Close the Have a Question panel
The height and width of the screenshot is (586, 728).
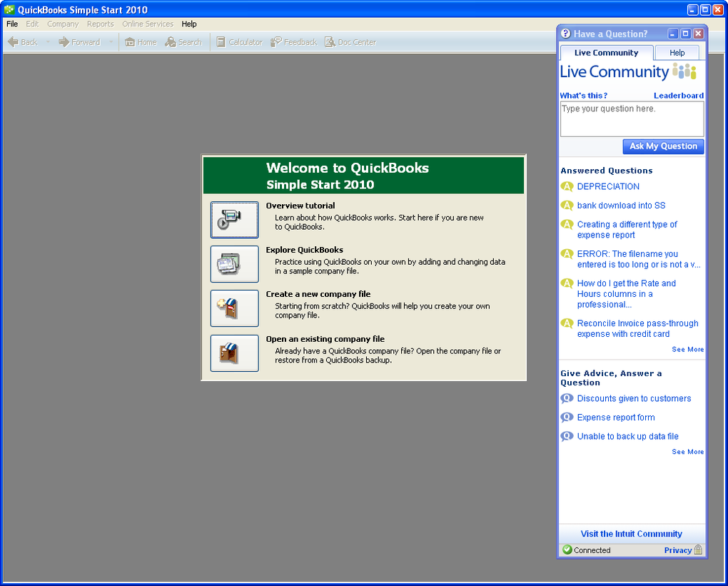[x=698, y=34]
